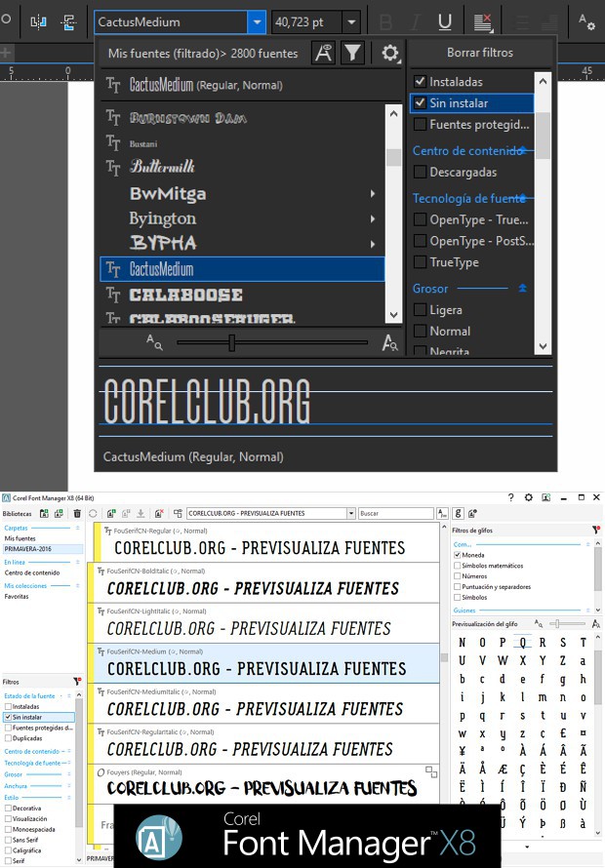Check Monoespaciada style filter
Viewport: 605px width, 868px height.
point(8,829)
